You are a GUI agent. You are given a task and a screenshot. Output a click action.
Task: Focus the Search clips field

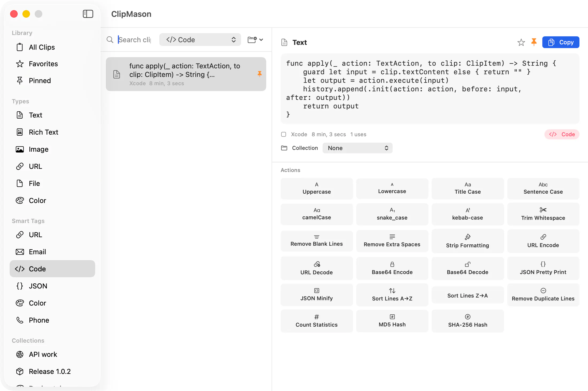point(135,40)
